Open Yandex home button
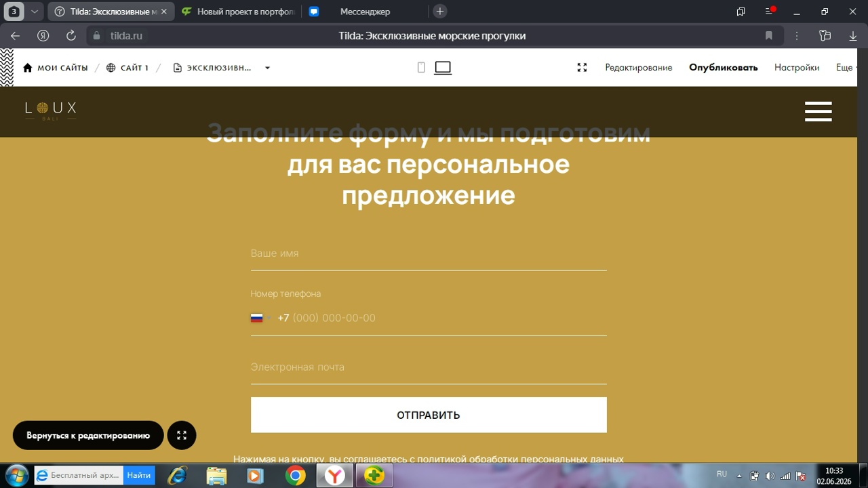This screenshot has width=868, height=488. click(43, 36)
